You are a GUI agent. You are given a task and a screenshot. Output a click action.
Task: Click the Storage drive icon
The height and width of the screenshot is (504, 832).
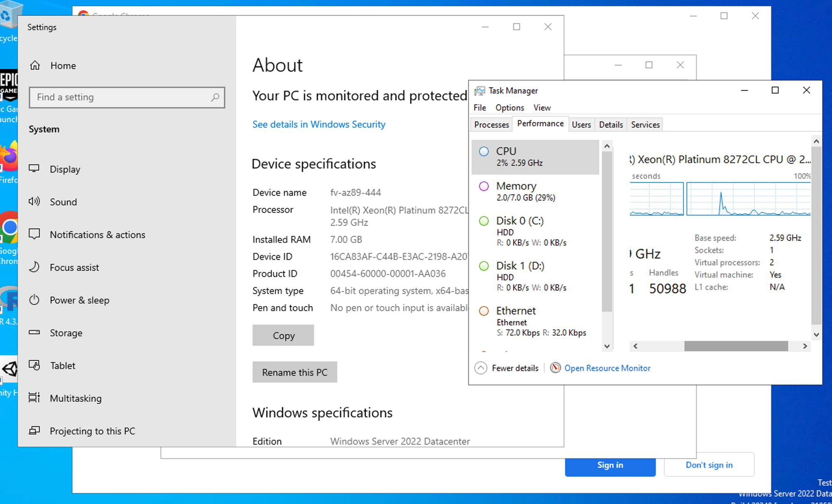pyautogui.click(x=34, y=332)
